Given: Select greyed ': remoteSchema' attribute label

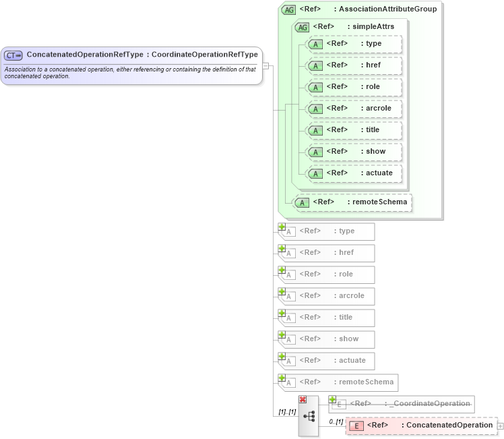Looking at the screenshot, I should (x=364, y=382).
